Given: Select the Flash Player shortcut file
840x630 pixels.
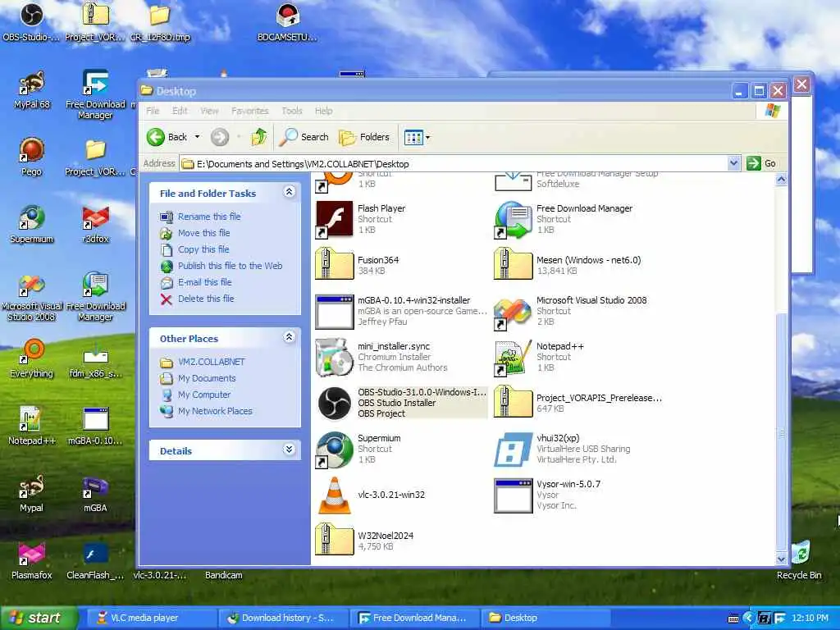Looking at the screenshot, I should tap(360, 219).
